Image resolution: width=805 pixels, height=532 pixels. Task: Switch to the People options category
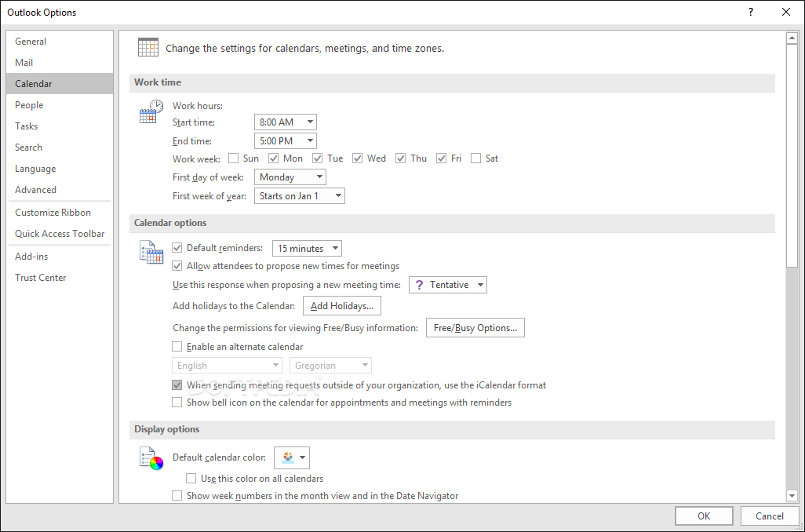click(x=60, y=105)
